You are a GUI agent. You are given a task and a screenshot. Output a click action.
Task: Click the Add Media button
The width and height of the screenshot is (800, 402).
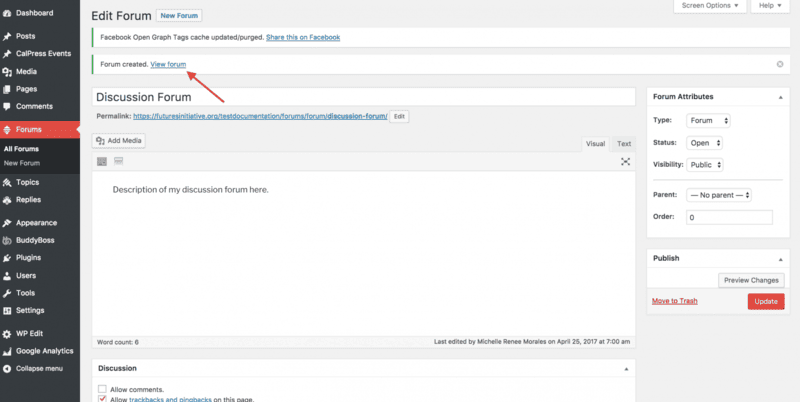[x=118, y=141]
